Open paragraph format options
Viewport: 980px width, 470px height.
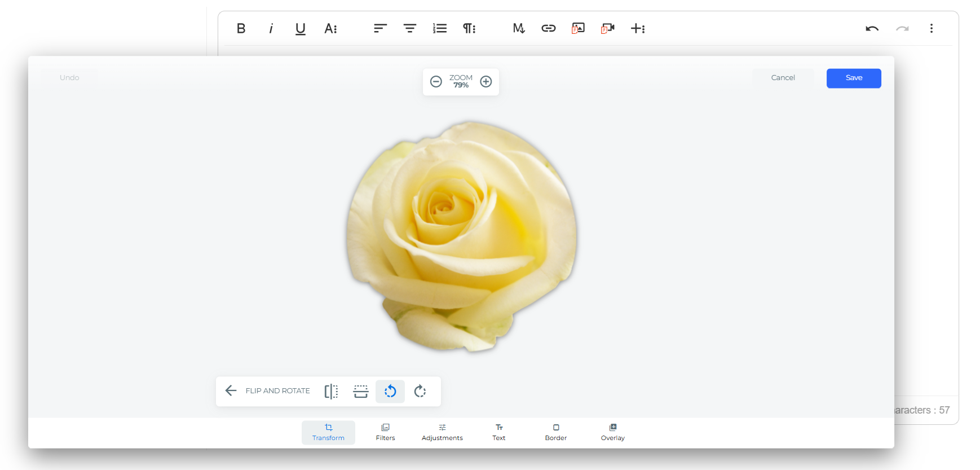point(469,28)
